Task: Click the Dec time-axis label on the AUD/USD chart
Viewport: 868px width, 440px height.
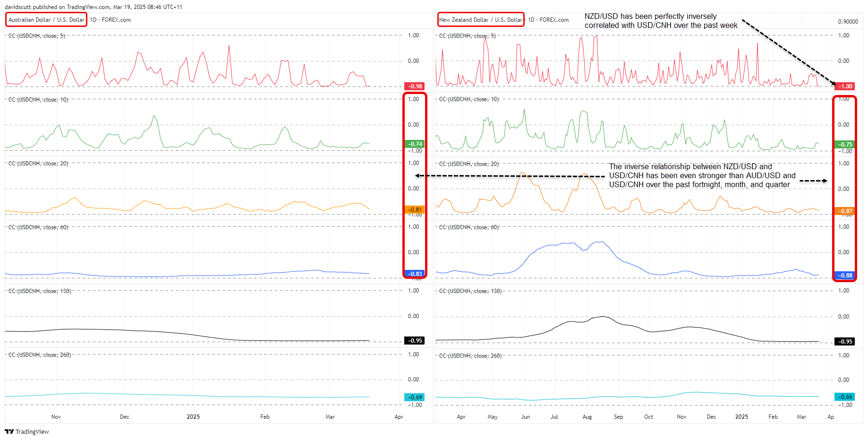Action: tap(125, 417)
